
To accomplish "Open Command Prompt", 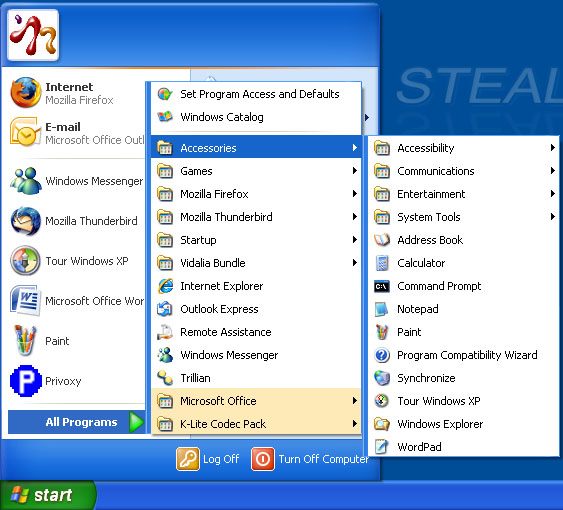I will [464, 286].
